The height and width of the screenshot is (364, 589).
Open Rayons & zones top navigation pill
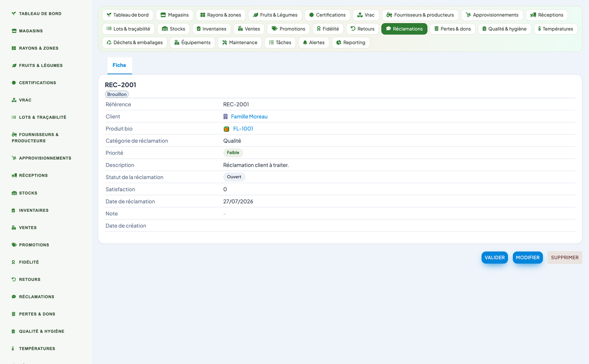[221, 15]
